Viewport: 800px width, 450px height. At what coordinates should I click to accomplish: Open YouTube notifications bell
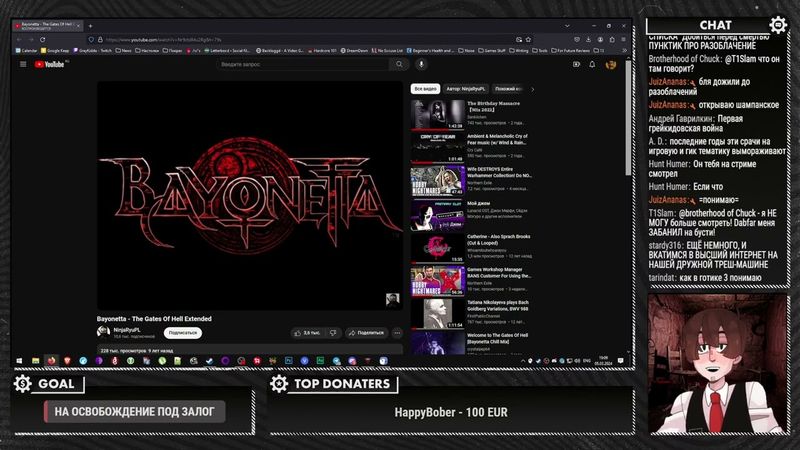click(x=593, y=64)
